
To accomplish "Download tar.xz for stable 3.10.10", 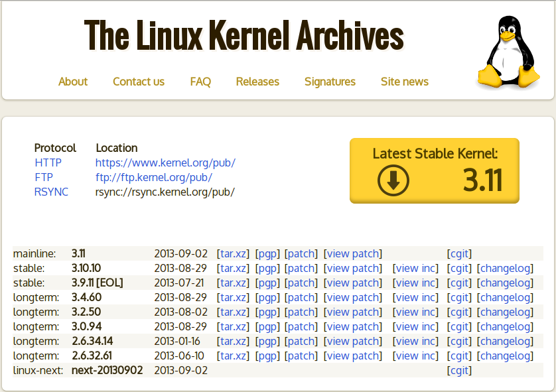I will [x=233, y=269].
